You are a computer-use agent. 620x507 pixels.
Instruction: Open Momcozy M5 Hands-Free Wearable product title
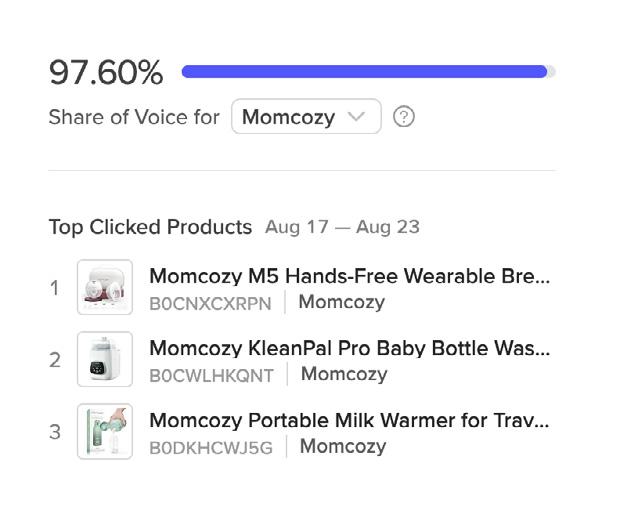coord(349,276)
